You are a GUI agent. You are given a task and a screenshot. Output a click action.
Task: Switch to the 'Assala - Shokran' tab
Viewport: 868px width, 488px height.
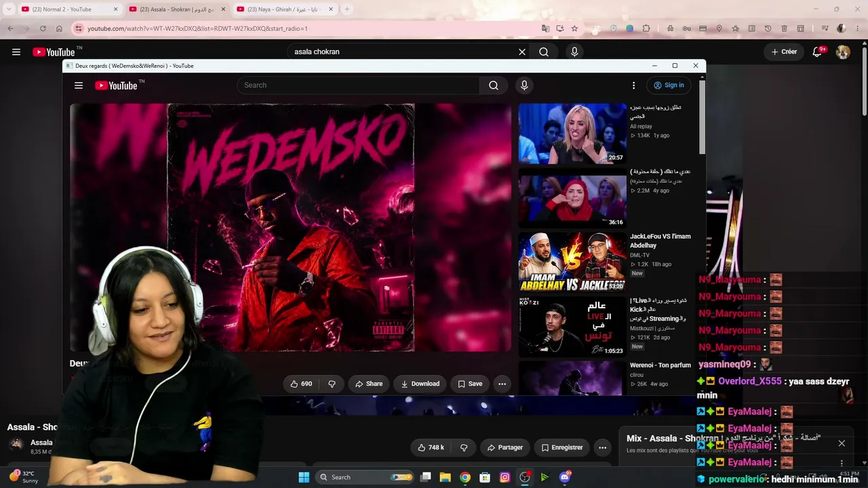(178, 9)
